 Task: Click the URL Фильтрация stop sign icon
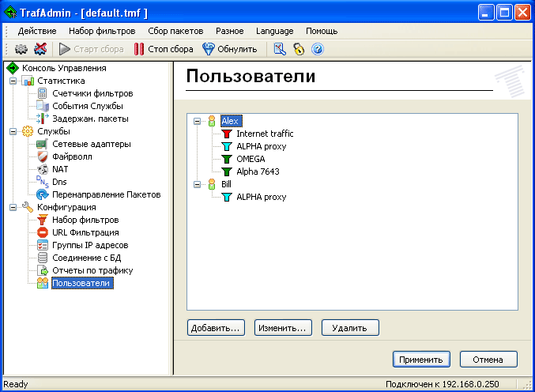[x=43, y=232]
